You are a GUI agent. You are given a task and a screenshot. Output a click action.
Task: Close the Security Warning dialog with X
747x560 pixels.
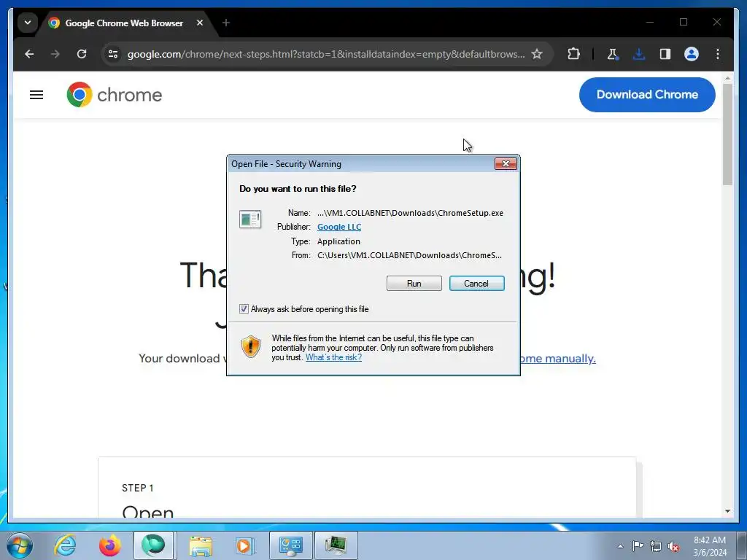[x=506, y=164]
